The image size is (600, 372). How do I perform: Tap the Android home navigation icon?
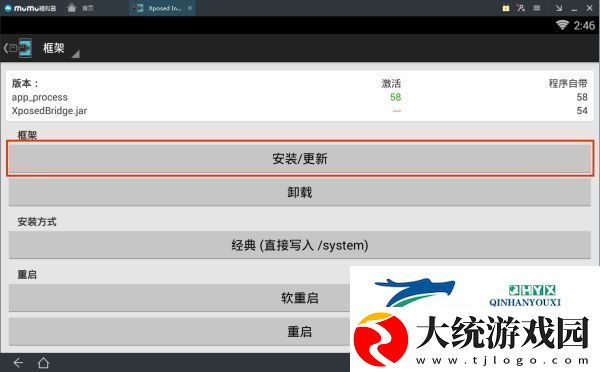point(43,362)
